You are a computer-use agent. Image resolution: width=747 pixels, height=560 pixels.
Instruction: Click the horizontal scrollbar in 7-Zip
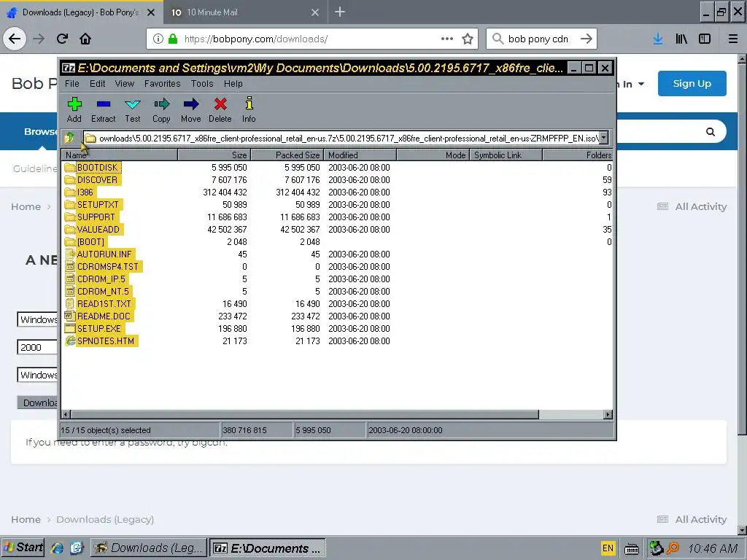305,415
